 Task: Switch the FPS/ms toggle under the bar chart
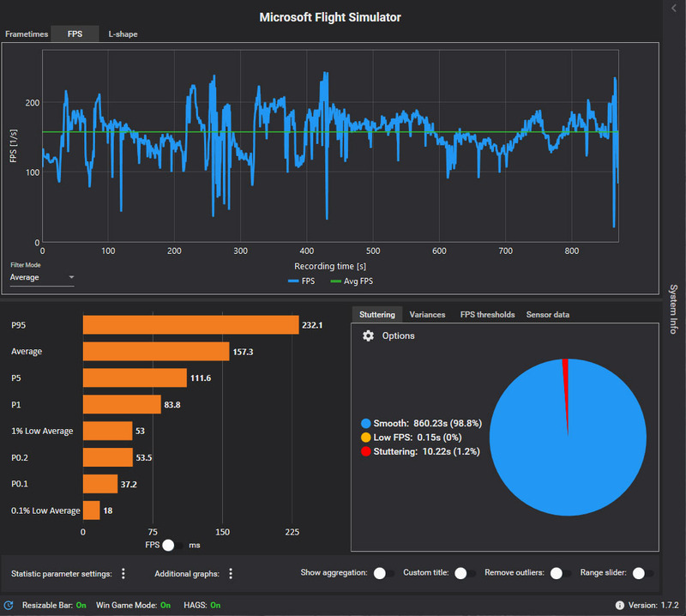pos(173,545)
